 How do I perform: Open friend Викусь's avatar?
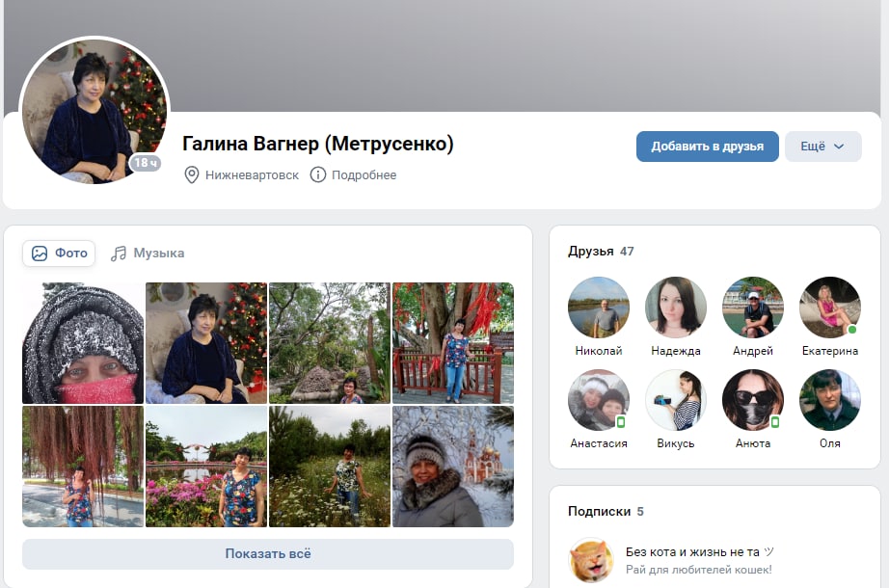(676, 400)
